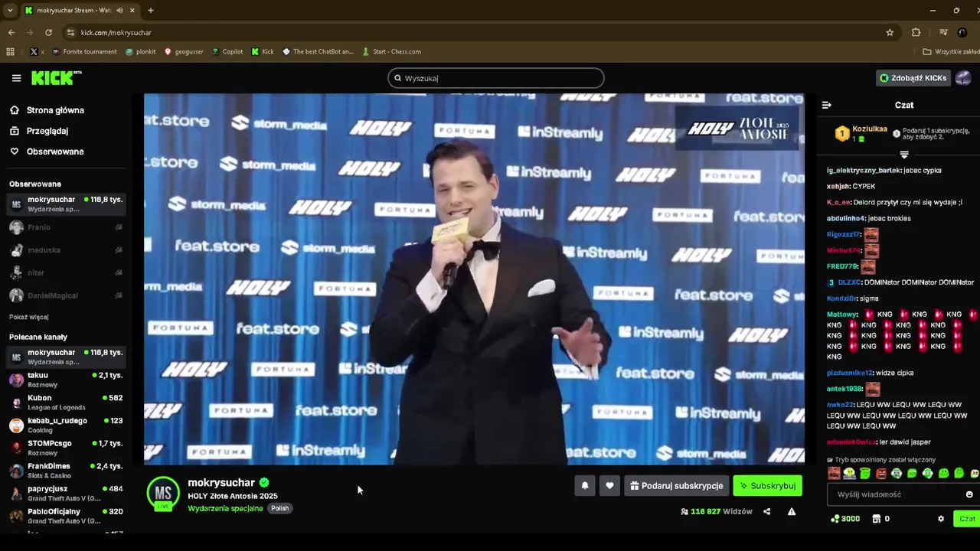Click the chat shop storefront icon
This screenshot has width=980, height=551.
(x=877, y=519)
